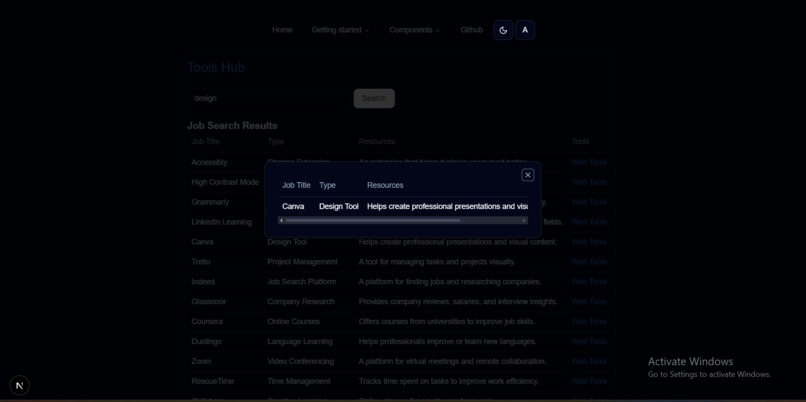This screenshot has height=402, width=806.
Task: Select the "Grammarly" row name
Action: coord(210,202)
